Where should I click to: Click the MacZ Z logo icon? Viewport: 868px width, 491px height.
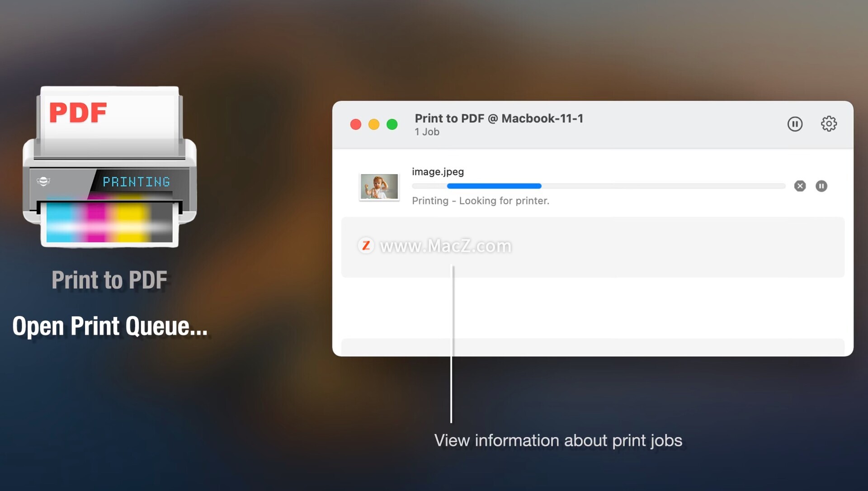coord(366,245)
